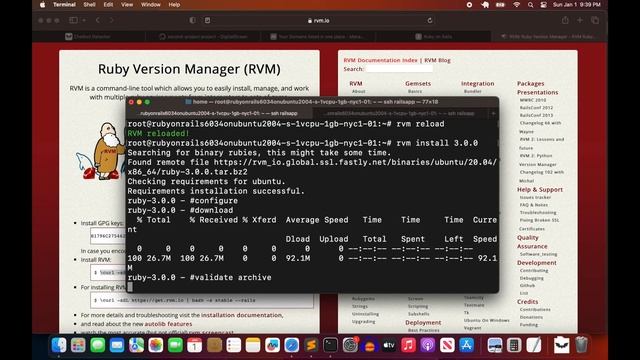Open the Calendar app in the Dock
Screen dimensions: 640x360
(x=194, y=345)
